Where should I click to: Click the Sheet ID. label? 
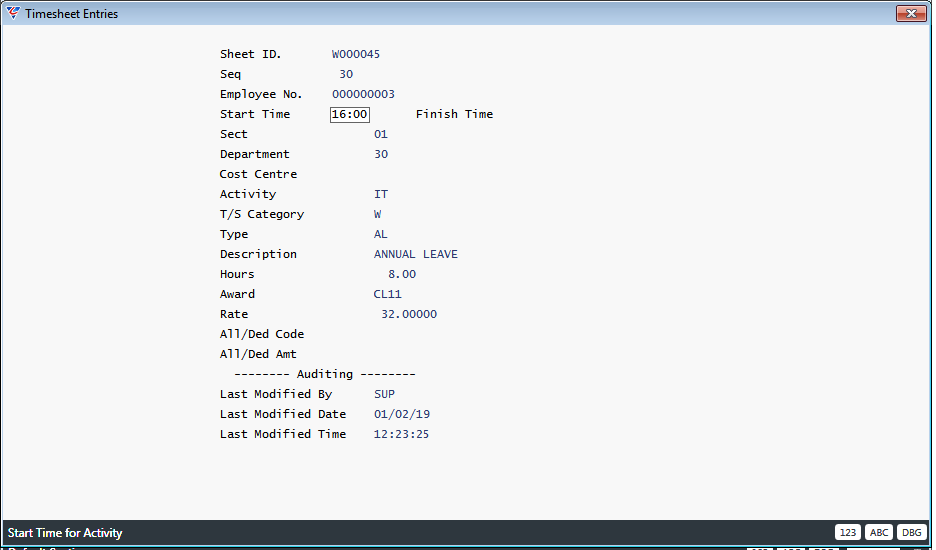[251, 54]
